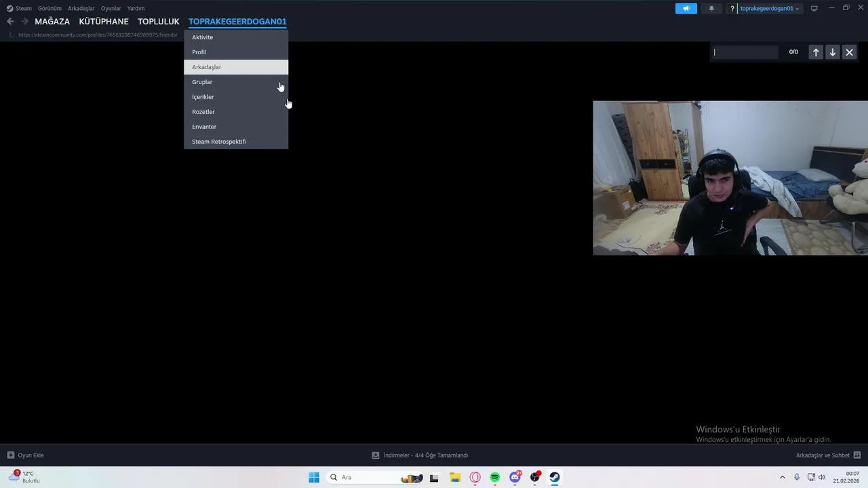Click the Steam taskbar icon
Image resolution: width=868 pixels, height=488 pixels.
555,477
